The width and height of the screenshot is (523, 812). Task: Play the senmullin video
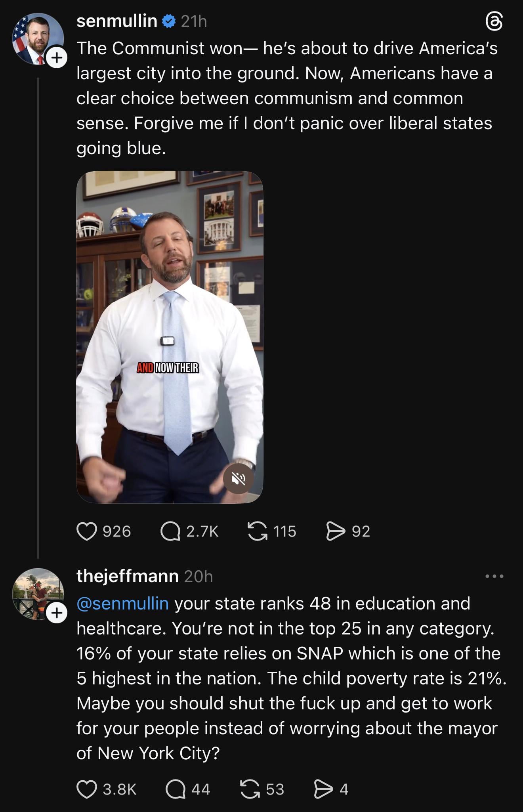170,337
